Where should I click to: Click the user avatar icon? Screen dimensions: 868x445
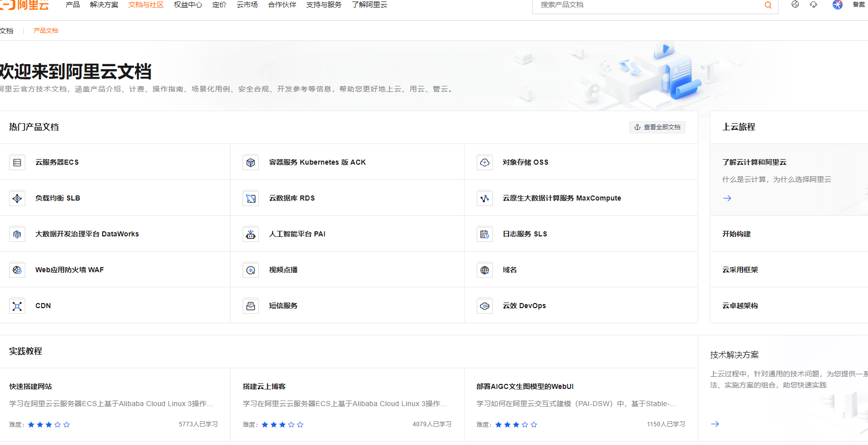point(838,5)
